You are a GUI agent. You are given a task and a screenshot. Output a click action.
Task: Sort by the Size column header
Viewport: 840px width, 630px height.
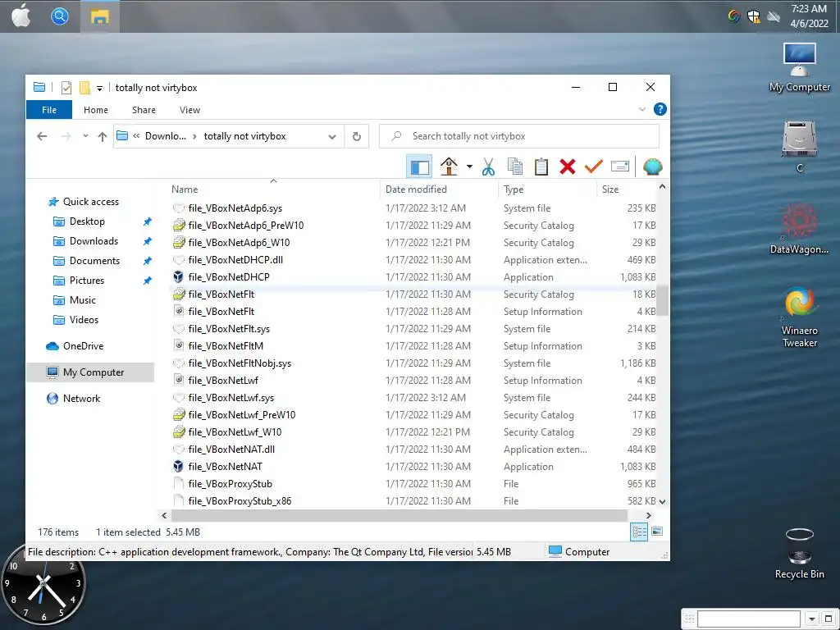click(627, 189)
